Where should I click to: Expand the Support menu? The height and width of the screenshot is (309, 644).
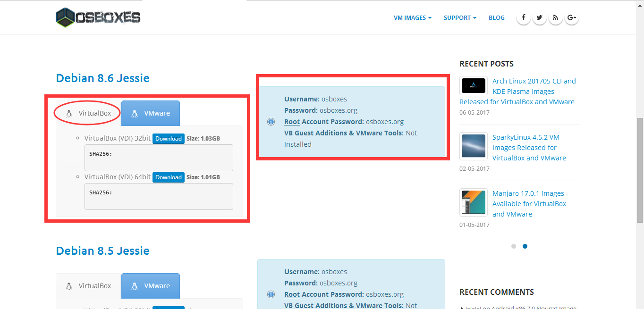click(x=460, y=18)
